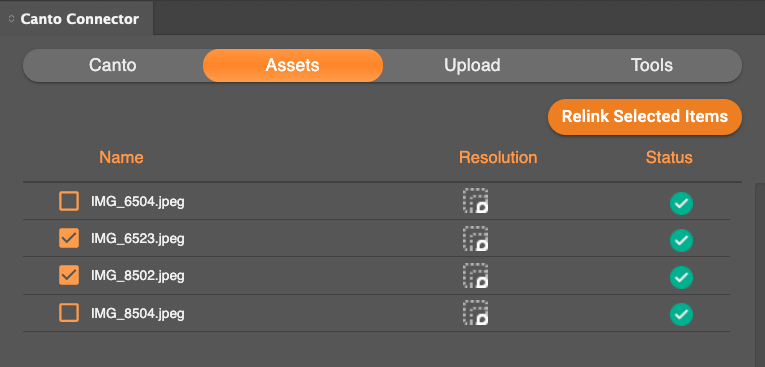Uncheck the IMG_8502.jpeg checkbox

pyautogui.click(x=69, y=275)
